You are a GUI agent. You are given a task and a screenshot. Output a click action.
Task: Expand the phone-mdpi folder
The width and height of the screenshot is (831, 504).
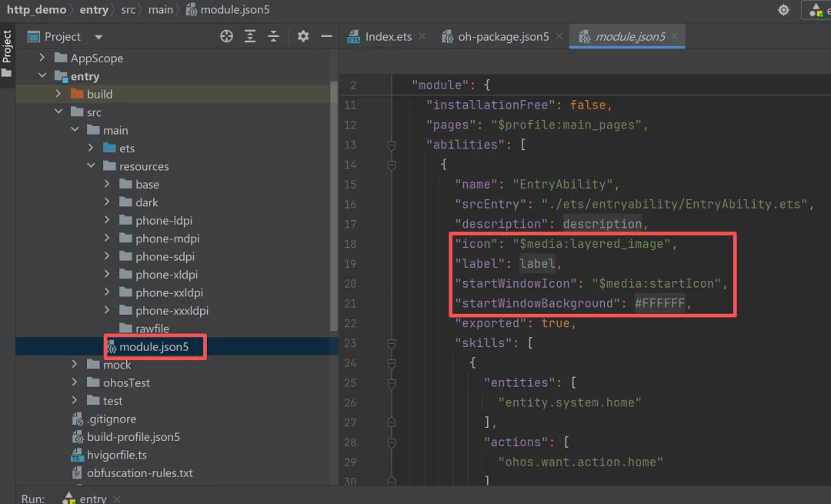(x=107, y=238)
